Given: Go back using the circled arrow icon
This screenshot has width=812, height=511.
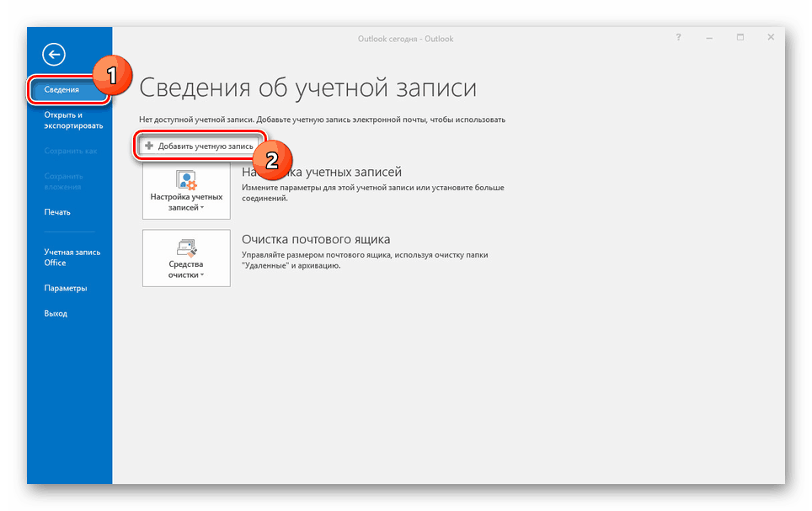Looking at the screenshot, I should tap(54, 55).
